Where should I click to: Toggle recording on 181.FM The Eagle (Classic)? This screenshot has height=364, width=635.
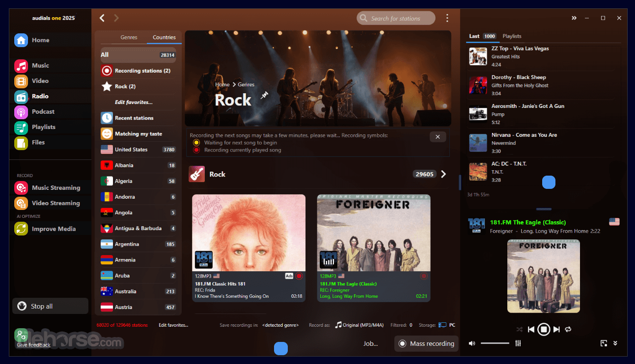coord(424,276)
